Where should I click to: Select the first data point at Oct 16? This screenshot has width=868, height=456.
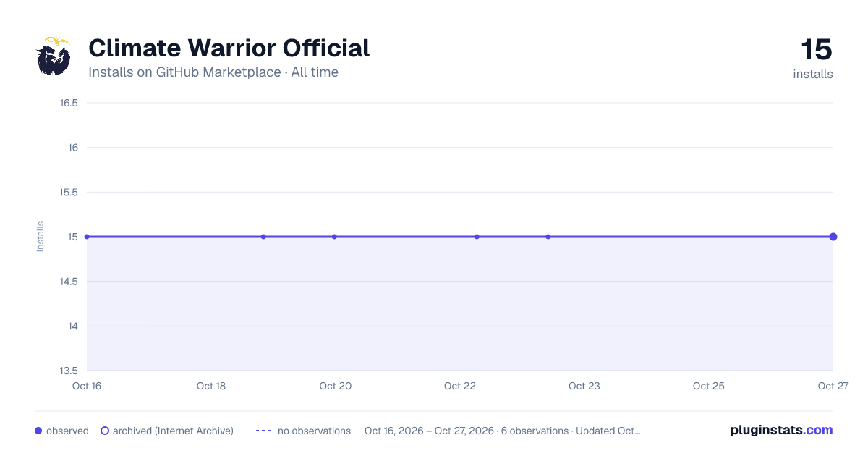[x=87, y=237]
